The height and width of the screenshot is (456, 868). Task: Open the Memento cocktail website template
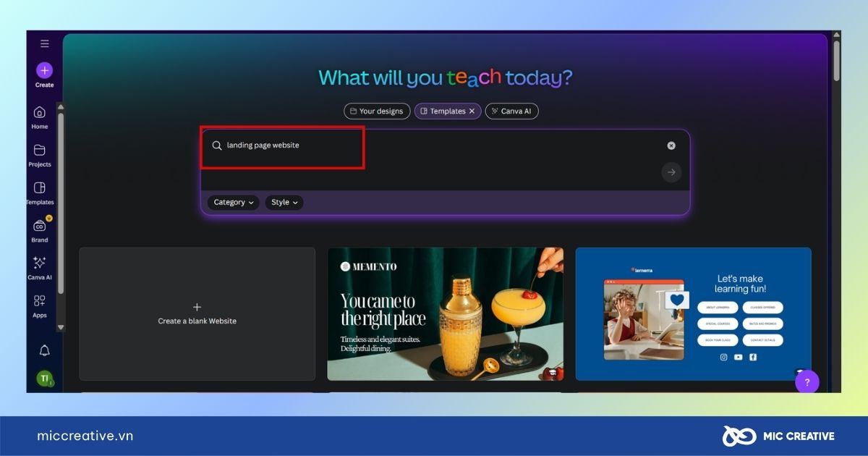coord(445,313)
